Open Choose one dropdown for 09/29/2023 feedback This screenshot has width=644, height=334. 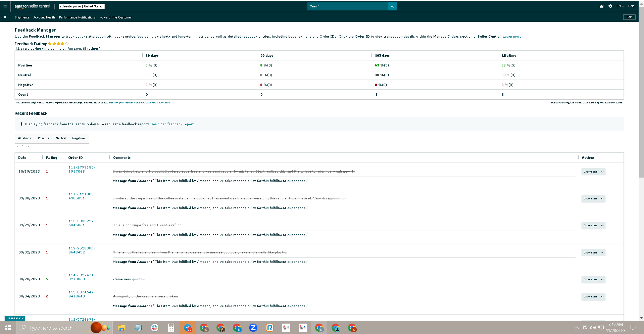593,226
